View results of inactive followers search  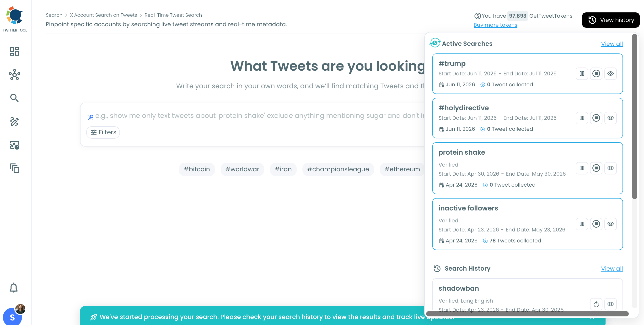611,224
